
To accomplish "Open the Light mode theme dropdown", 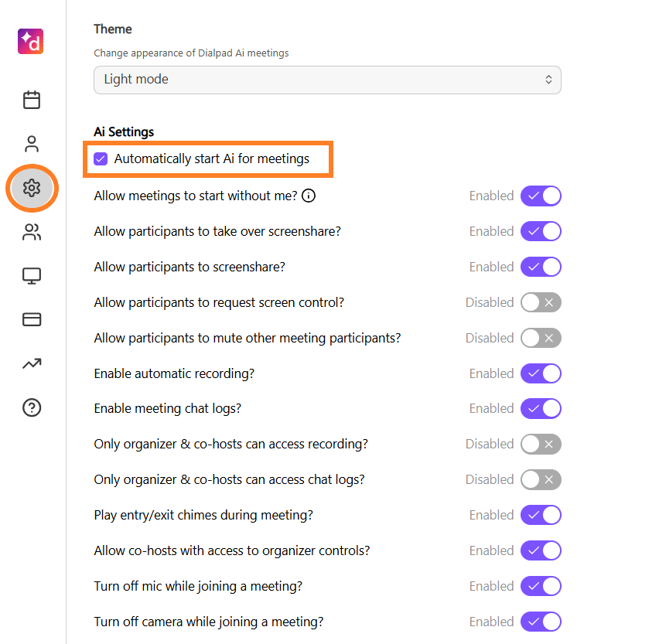I will pyautogui.click(x=327, y=80).
